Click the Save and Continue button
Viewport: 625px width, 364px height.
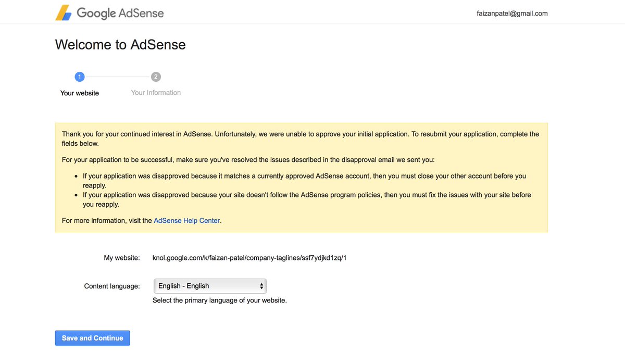tap(92, 338)
